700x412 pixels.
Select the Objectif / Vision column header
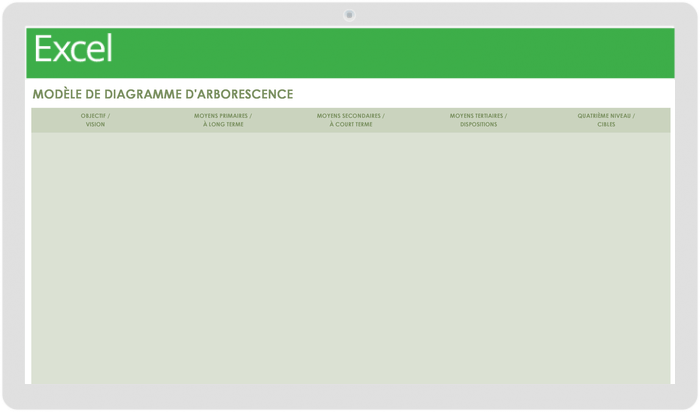pos(95,120)
